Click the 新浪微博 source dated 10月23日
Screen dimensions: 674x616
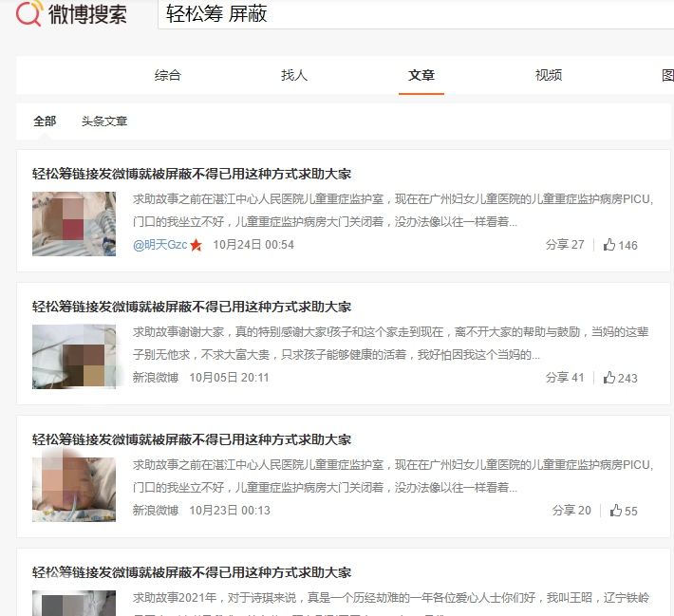tap(156, 511)
